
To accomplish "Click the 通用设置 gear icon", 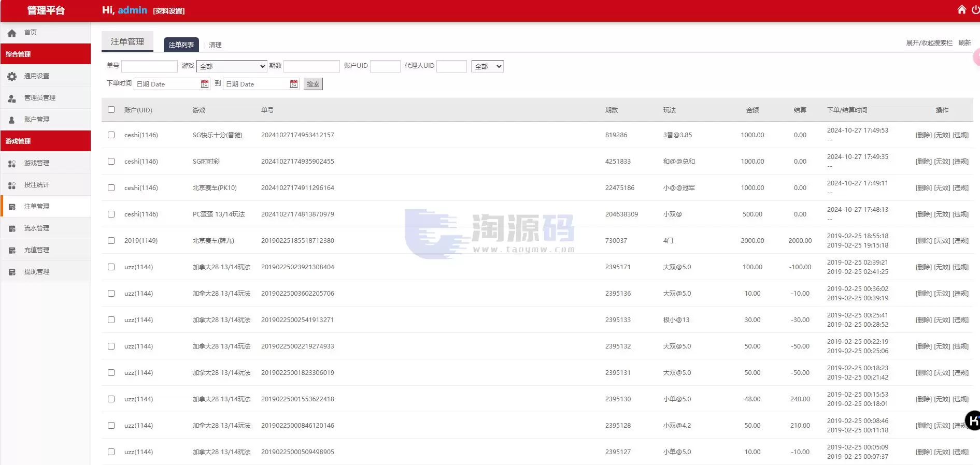I will [11, 76].
